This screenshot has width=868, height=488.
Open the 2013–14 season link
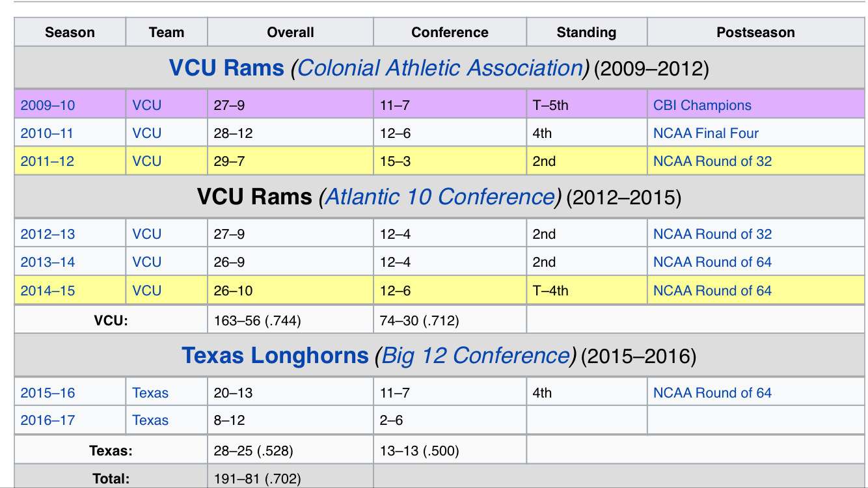[47, 262]
